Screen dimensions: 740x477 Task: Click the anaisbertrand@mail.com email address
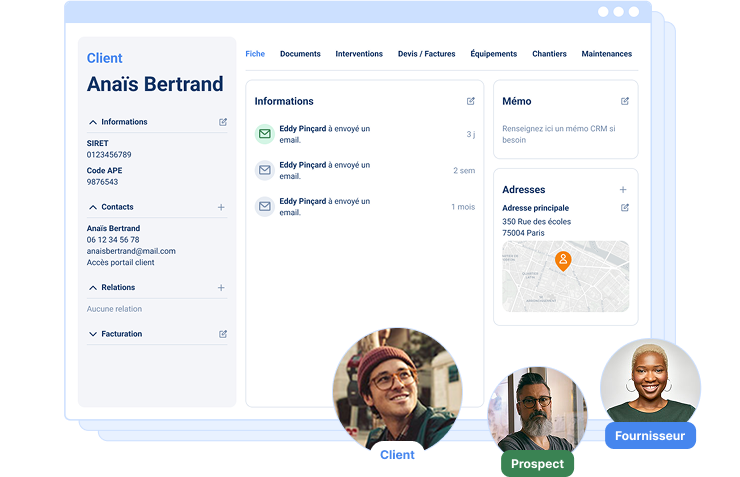point(131,251)
